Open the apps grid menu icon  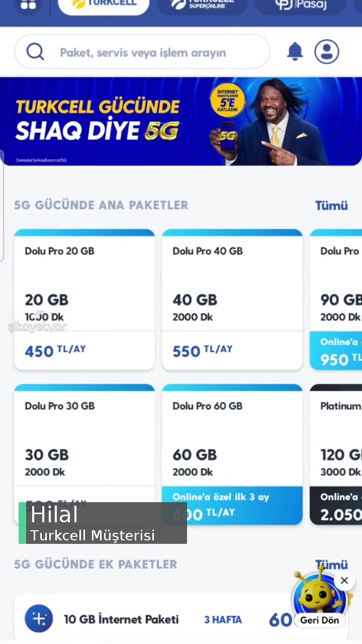28,5
